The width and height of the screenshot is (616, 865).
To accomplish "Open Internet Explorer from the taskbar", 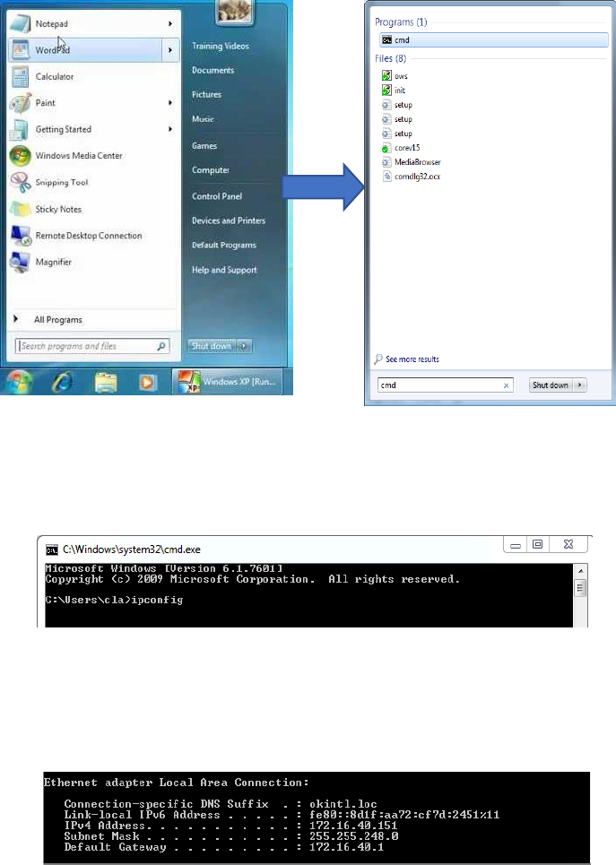I will 63,382.
